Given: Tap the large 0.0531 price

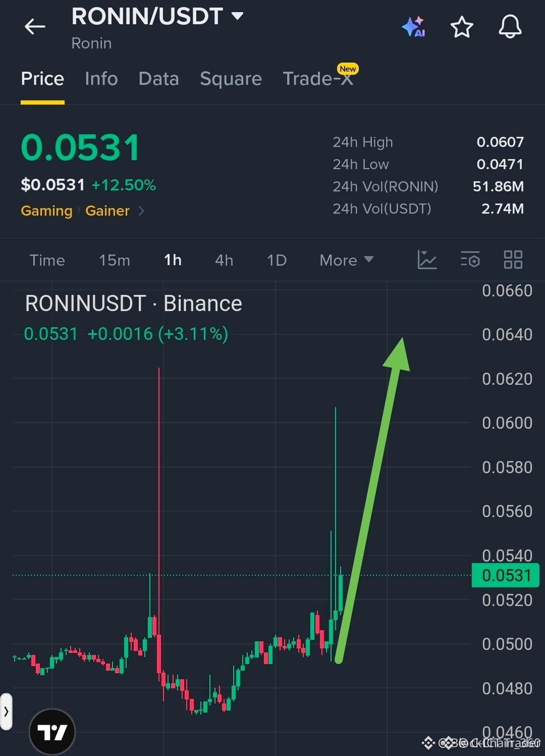Looking at the screenshot, I should pyautogui.click(x=80, y=147).
